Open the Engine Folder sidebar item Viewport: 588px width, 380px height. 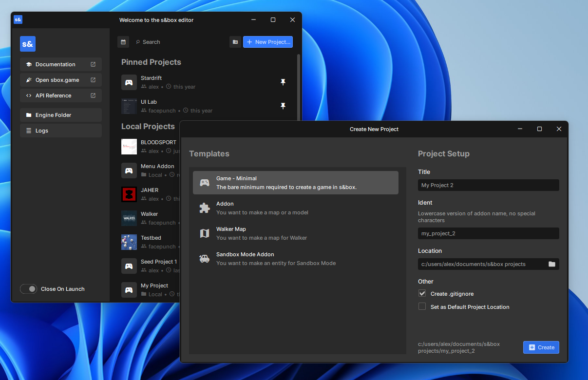click(x=61, y=115)
